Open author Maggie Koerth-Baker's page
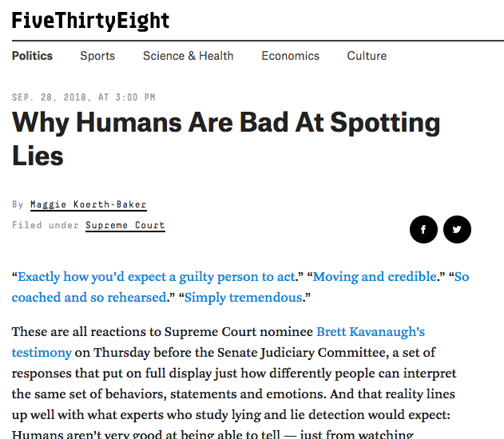This screenshot has width=504, height=439. tap(89, 204)
